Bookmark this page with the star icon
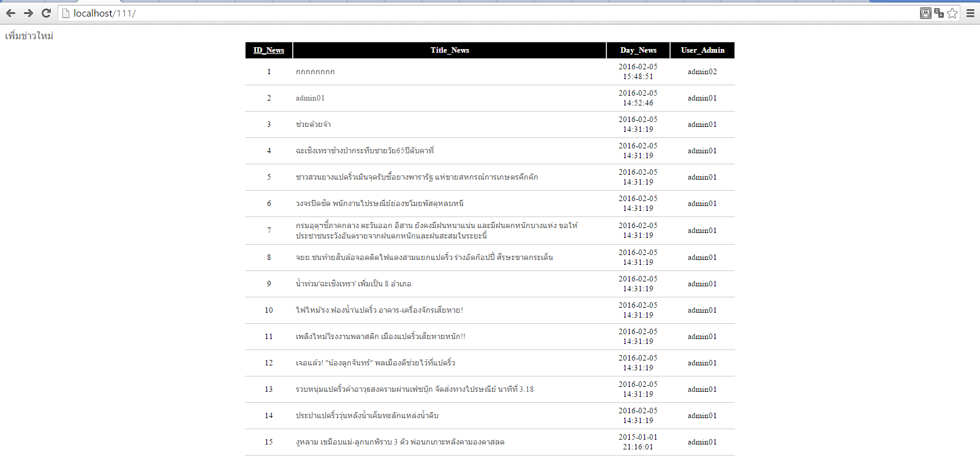The width and height of the screenshot is (980, 466). 952,13
